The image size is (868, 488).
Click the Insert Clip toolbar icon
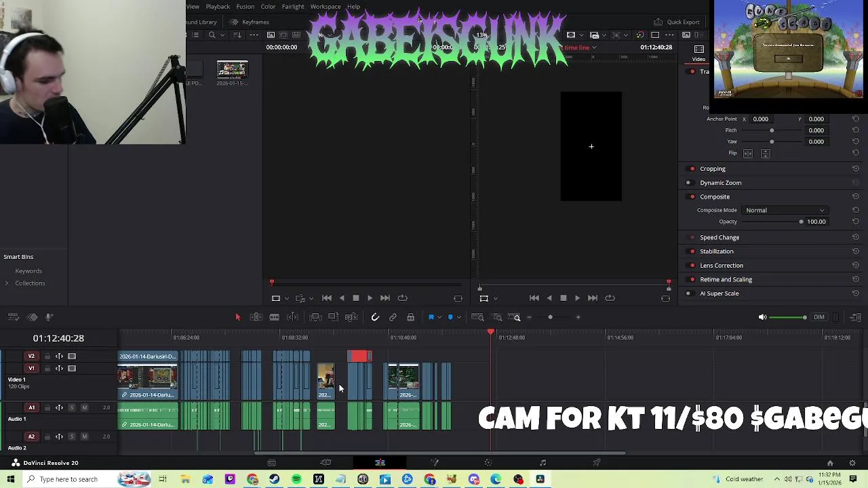(315, 317)
